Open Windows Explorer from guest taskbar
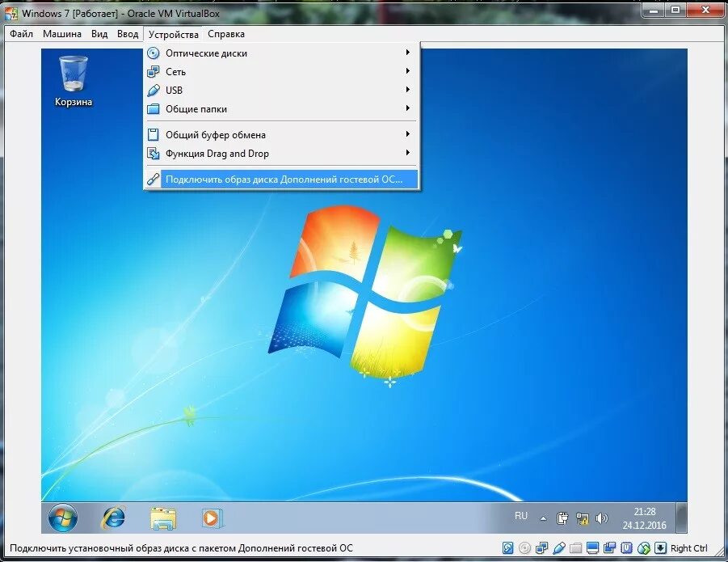The width and height of the screenshot is (728, 562). click(x=163, y=518)
